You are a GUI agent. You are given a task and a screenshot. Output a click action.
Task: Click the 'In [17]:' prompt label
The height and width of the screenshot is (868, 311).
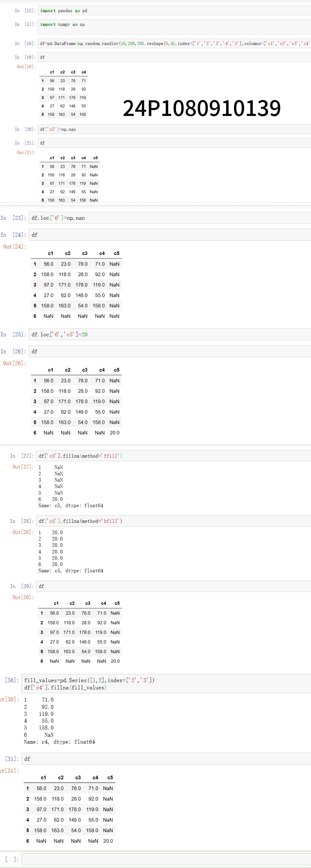[25, 24]
